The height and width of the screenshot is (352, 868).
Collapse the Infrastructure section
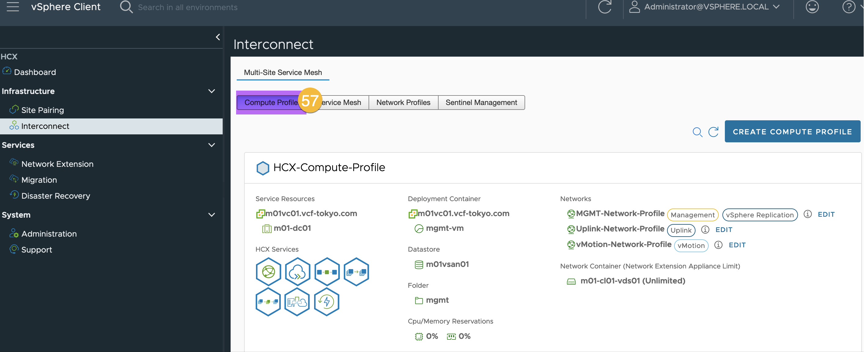pyautogui.click(x=212, y=91)
